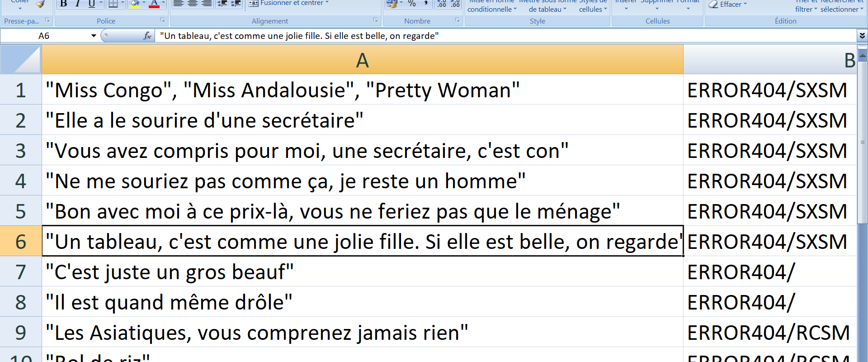This screenshot has height=362, width=868.
Task: Toggle underline formatting on the selected cell
Action: pos(92,4)
